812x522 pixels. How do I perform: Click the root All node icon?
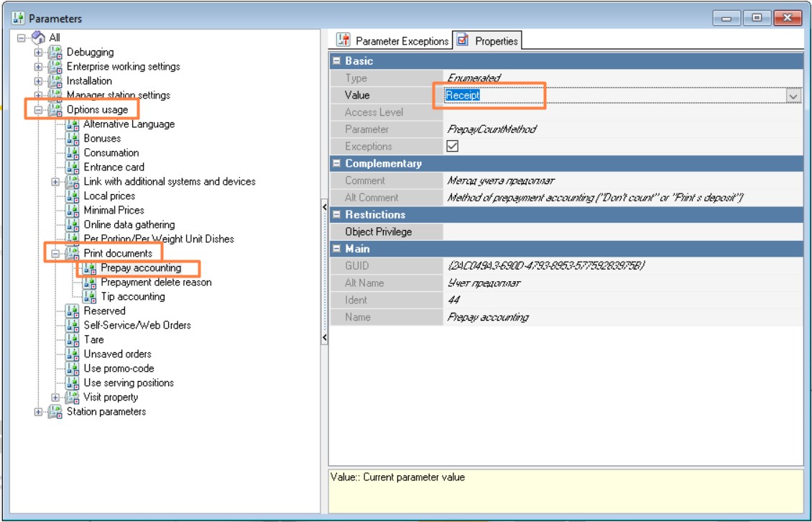(x=38, y=37)
